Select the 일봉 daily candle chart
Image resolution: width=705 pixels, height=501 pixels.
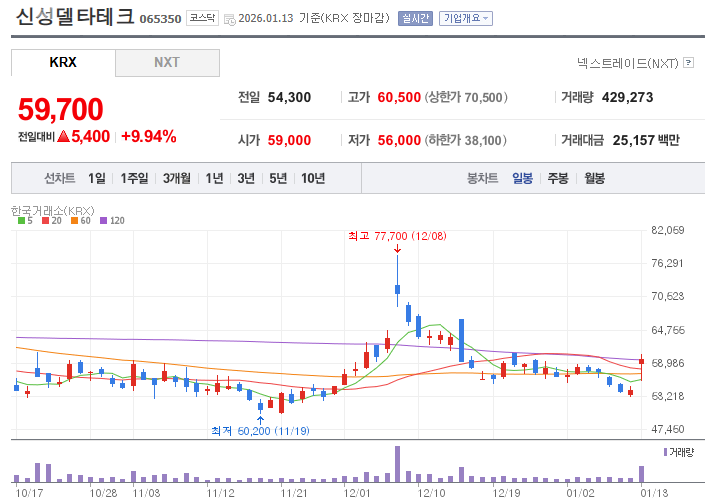[x=522, y=179]
